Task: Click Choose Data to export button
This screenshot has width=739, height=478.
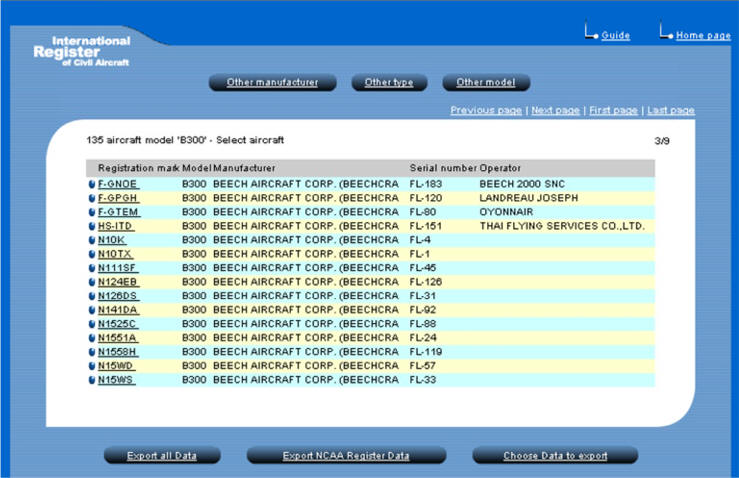Action: coord(555,456)
